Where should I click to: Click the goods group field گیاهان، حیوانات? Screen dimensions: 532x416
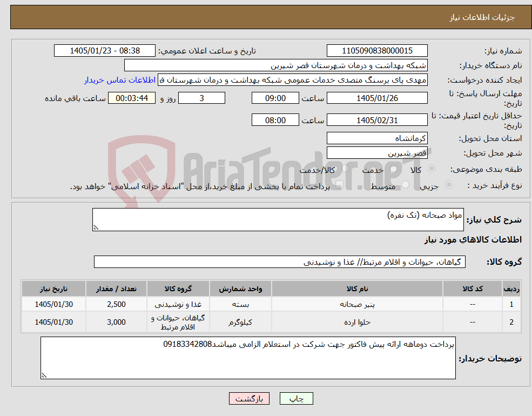[280, 262]
